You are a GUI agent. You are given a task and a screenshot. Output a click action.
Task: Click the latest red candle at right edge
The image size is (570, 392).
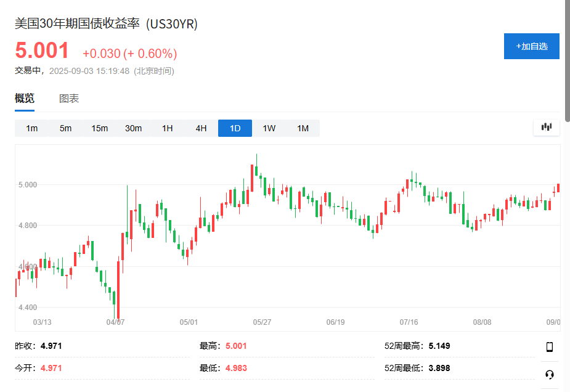[x=558, y=188]
